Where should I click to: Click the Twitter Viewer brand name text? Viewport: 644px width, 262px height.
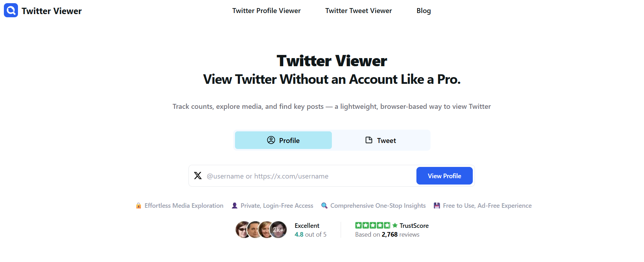(52, 11)
